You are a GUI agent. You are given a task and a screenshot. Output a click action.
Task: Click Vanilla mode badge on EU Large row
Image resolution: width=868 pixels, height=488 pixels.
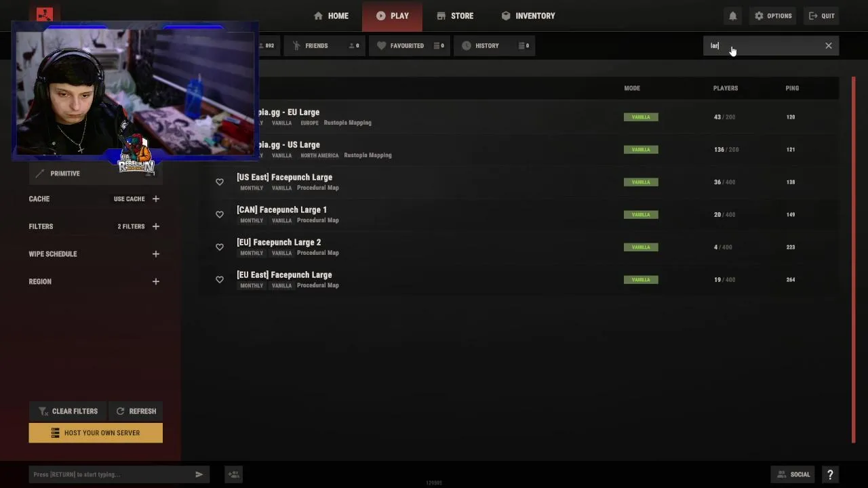pos(641,117)
